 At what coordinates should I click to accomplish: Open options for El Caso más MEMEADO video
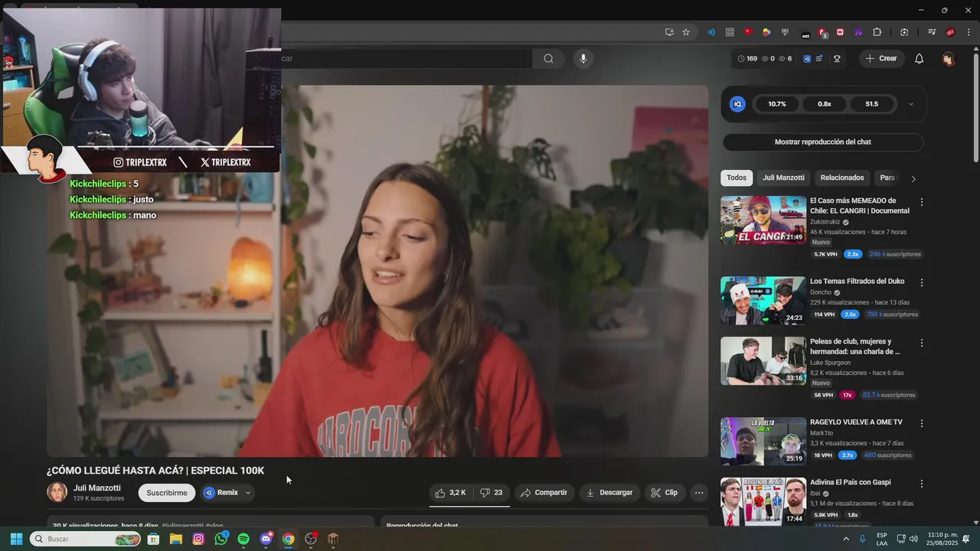pyautogui.click(x=922, y=202)
